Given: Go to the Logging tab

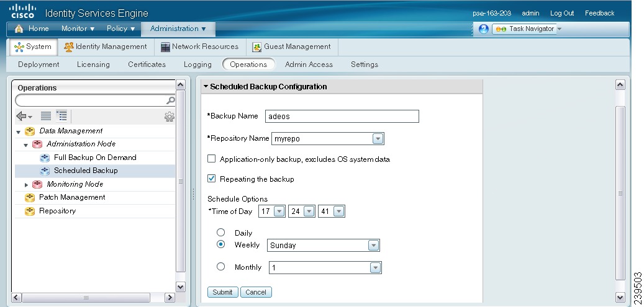Looking at the screenshot, I should [197, 65].
